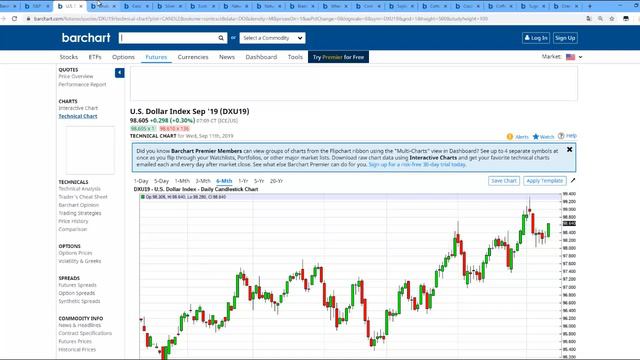Select the 1-Yr chart period
This screenshot has width=640, height=360.
[243, 181]
